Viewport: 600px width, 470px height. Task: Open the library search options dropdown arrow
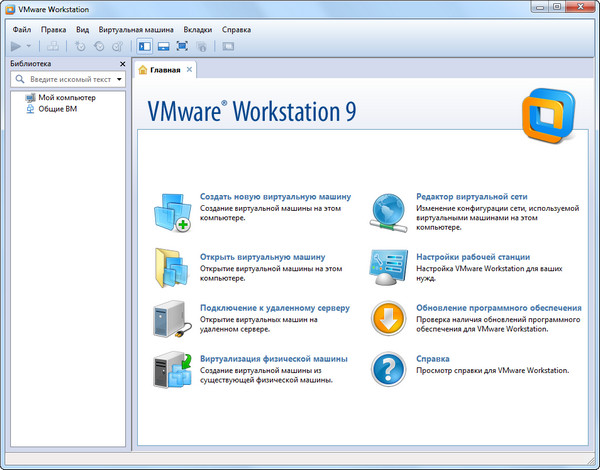[119, 78]
